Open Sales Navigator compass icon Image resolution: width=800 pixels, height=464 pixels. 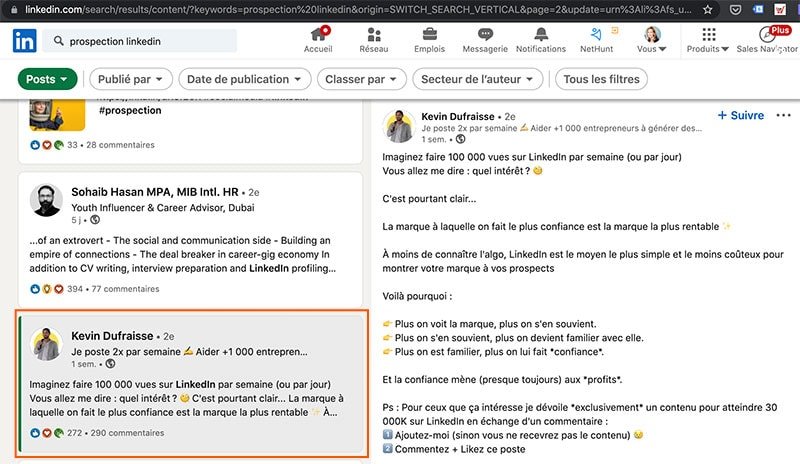[767, 35]
